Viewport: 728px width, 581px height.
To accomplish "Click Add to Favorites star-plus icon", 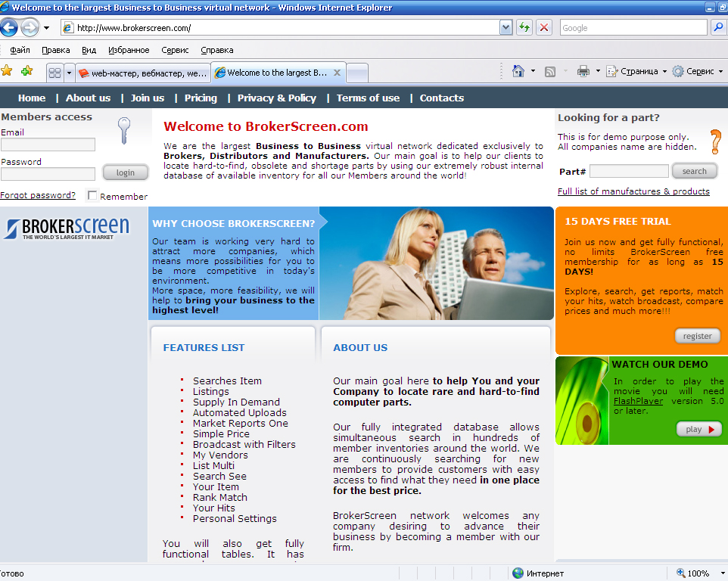I will click(27, 71).
